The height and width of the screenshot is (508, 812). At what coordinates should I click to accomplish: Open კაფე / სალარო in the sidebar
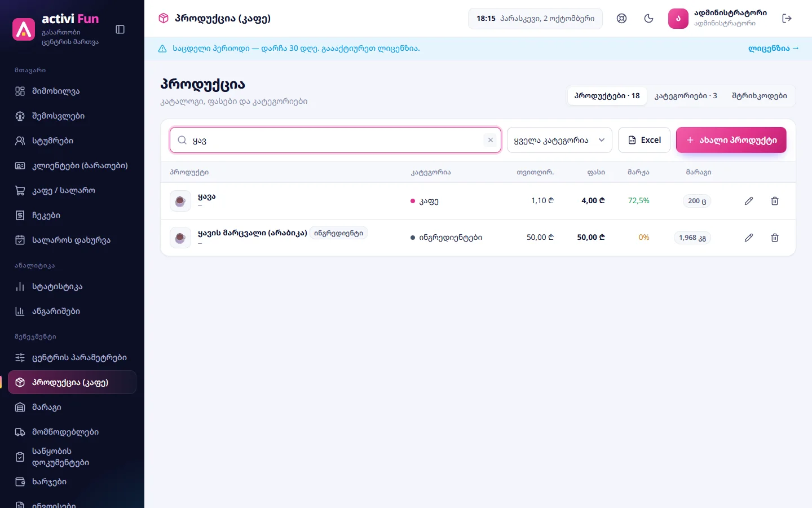(72, 191)
